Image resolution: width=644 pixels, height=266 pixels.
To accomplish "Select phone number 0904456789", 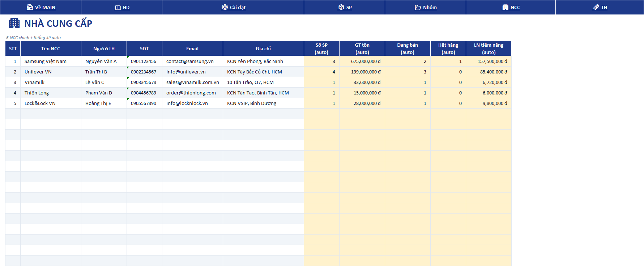I will [x=144, y=93].
